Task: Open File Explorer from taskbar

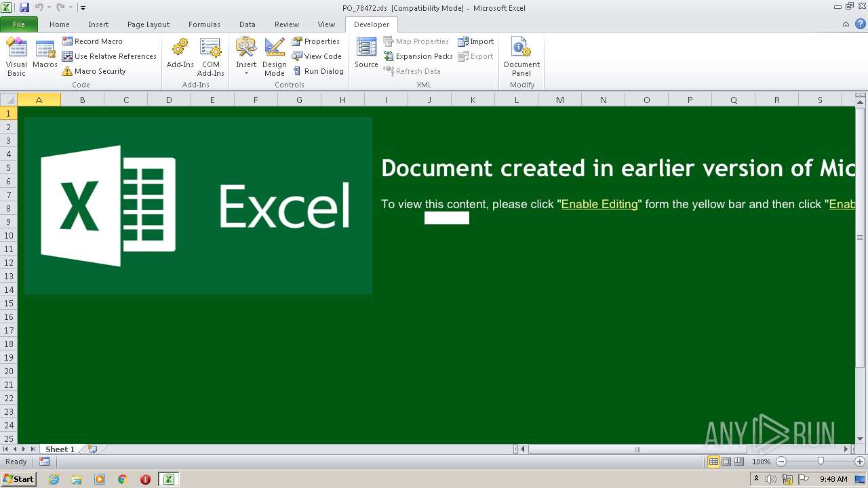Action: click(77, 479)
